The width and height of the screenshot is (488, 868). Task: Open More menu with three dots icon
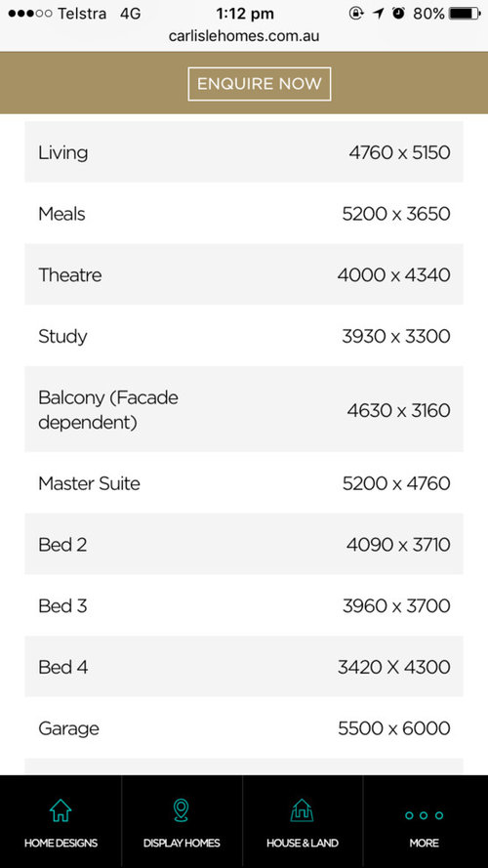tap(424, 815)
